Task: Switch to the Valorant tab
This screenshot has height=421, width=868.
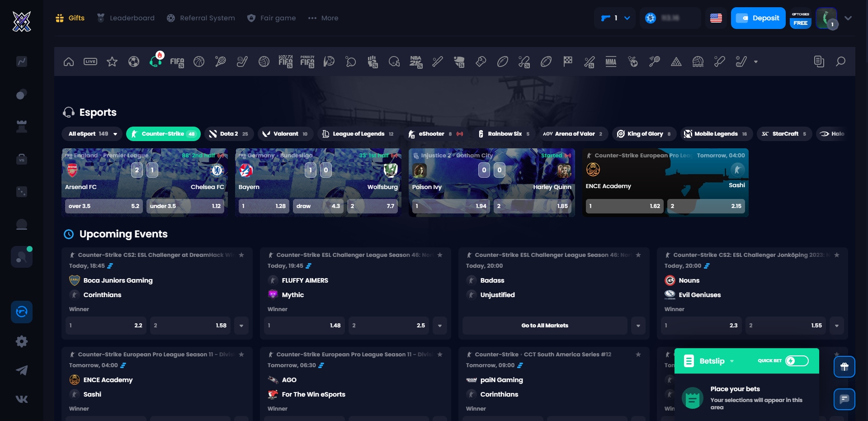Action: click(285, 134)
